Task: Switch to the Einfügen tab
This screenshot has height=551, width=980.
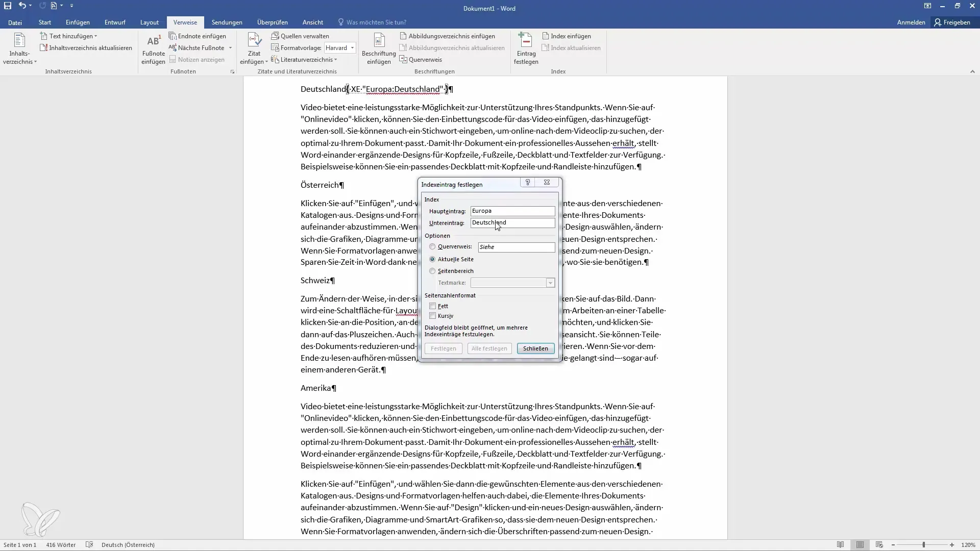Action: 78,22
